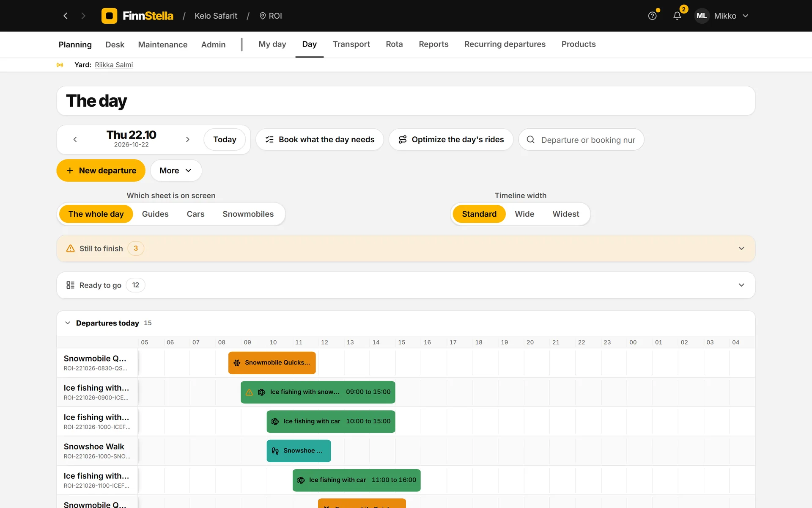Screen dimensions: 812x508
Task: Open the Rota tab
Action: tap(394, 44)
